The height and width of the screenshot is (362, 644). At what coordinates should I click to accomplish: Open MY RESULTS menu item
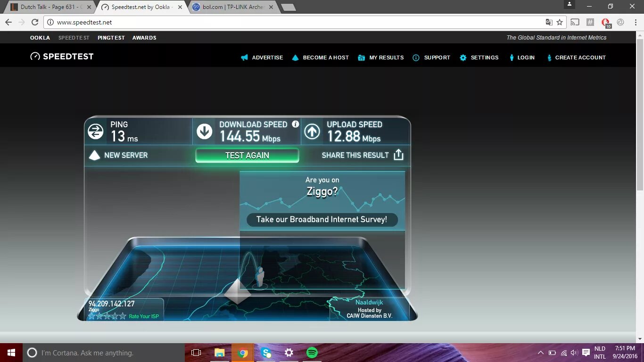tap(380, 58)
